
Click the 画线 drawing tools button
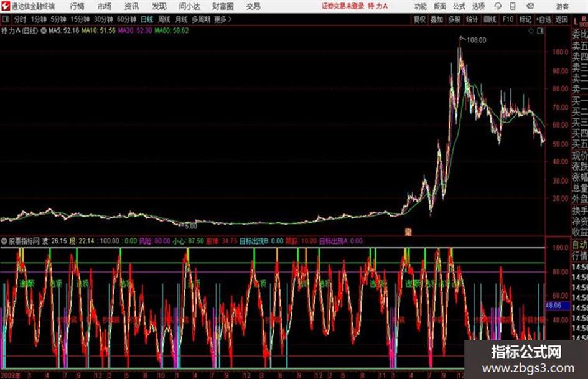(490, 19)
